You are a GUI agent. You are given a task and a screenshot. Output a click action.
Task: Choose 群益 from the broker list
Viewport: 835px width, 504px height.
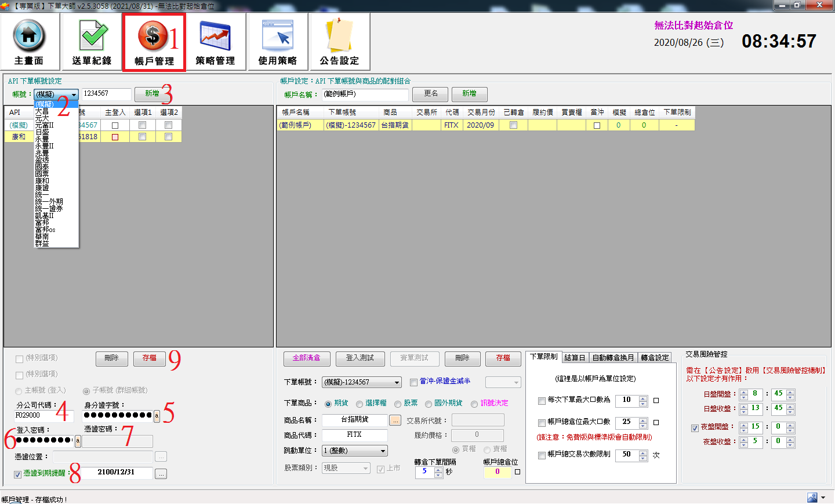tap(42, 244)
